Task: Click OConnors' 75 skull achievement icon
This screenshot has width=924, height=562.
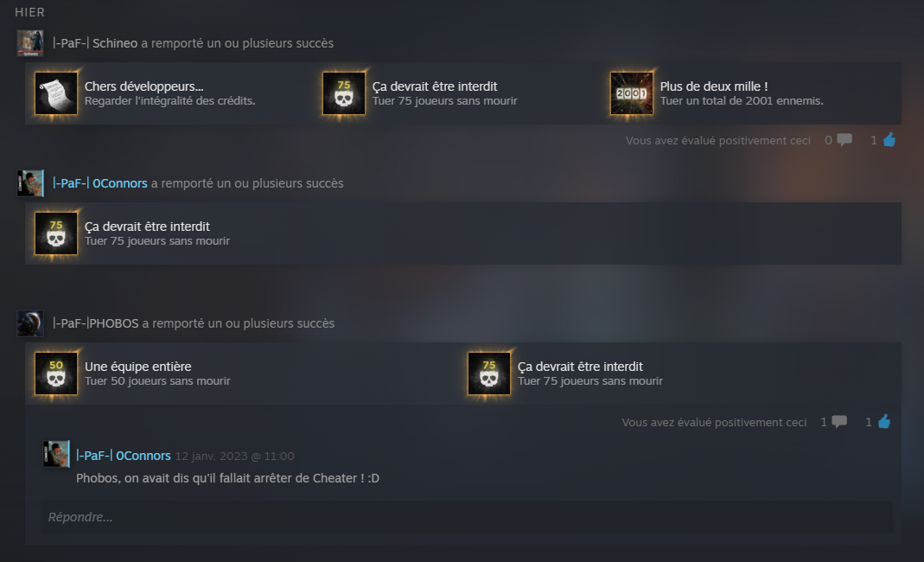Action: tap(56, 233)
